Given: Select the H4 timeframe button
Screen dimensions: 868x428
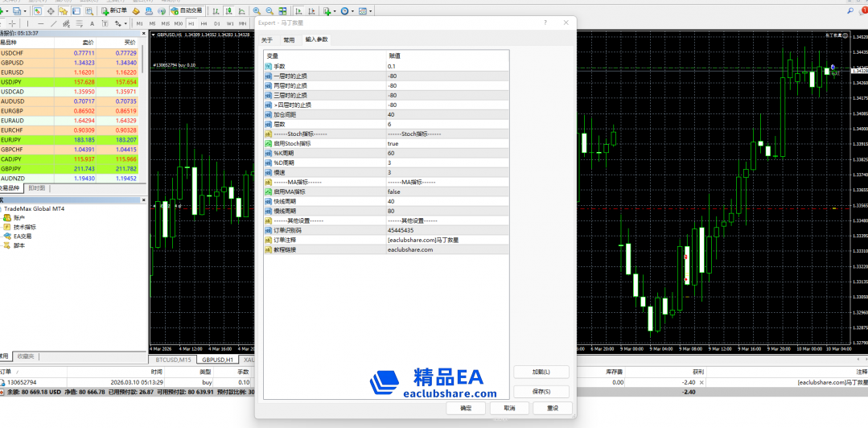Looking at the screenshot, I should click(204, 24).
